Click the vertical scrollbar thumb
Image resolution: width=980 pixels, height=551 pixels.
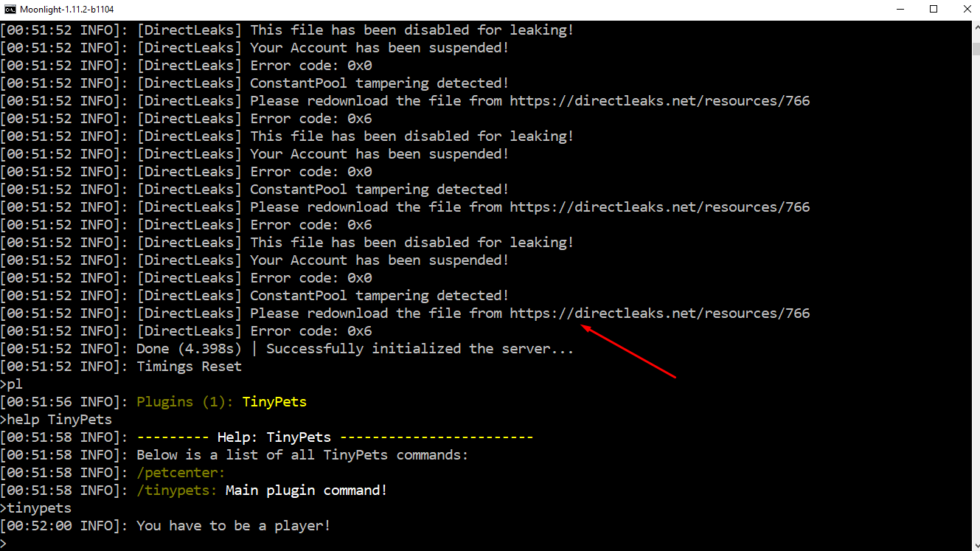975,49
